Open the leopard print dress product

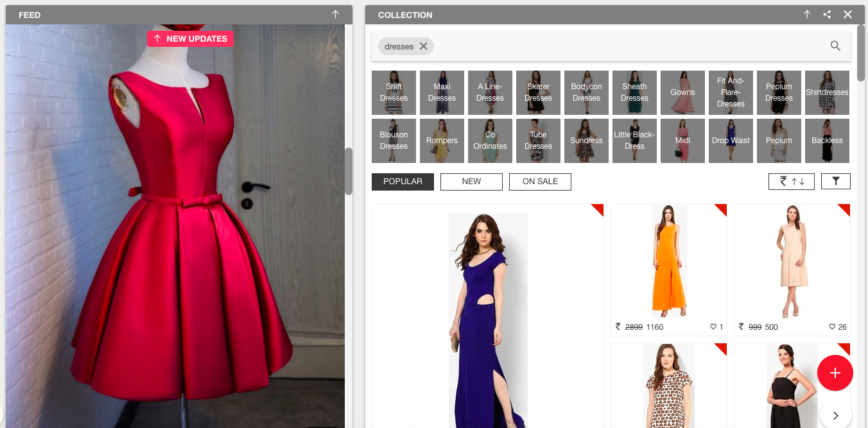coord(669,386)
